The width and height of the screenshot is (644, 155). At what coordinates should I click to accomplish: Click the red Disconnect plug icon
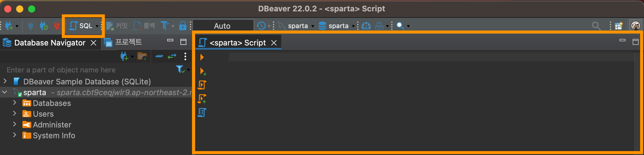pyautogui.click(x=56, y=26)
